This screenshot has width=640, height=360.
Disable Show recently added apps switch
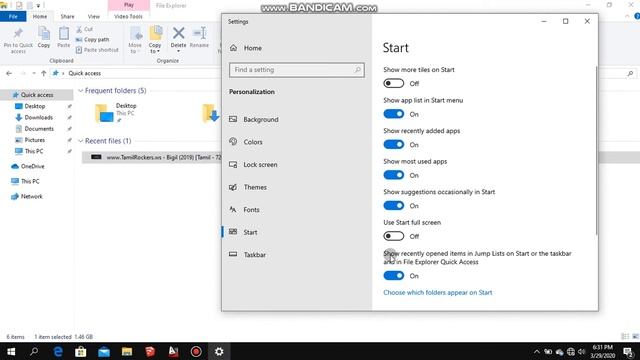[x=393, y=144]
